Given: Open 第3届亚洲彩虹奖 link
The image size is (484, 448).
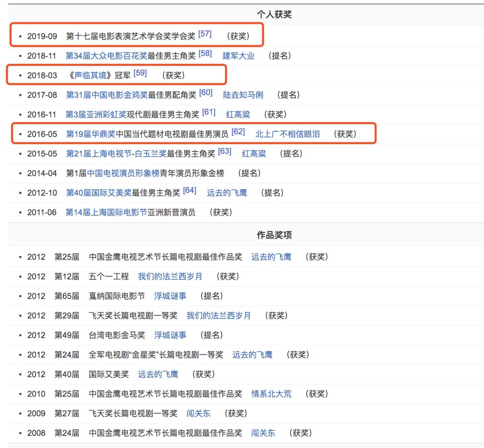Looking at the screenshot, I should tap(96, 115).
